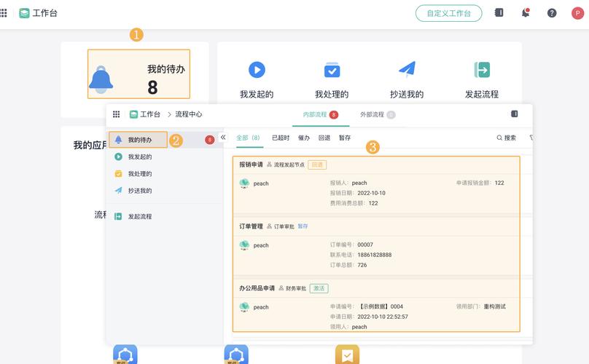Click the date 2022-10-10 22:52:57

[x=383, y=317]
